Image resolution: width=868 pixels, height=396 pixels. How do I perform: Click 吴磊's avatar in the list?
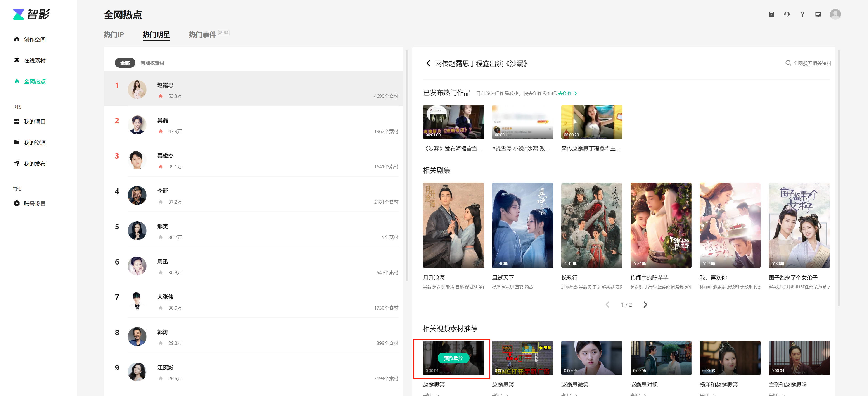(137, 125)
